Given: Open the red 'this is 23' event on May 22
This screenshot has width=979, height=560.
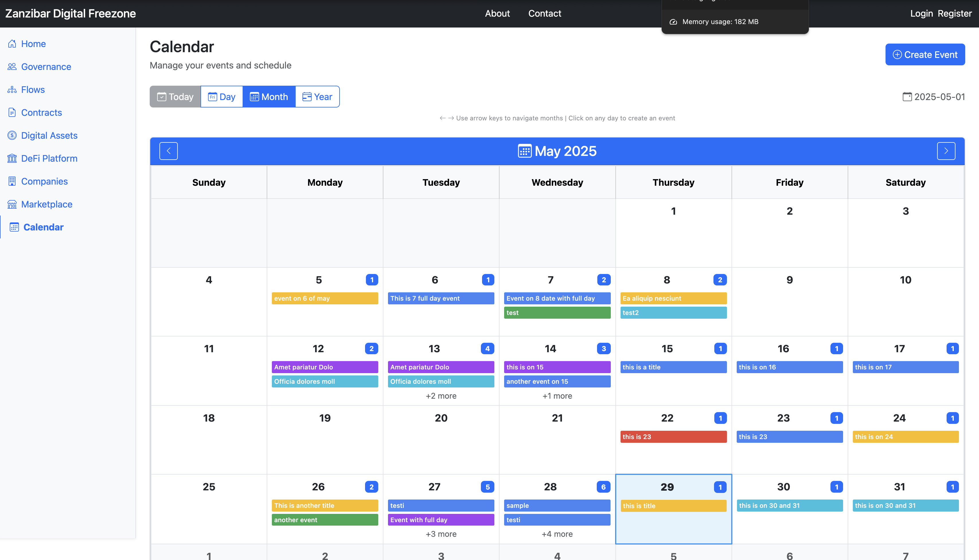Looking at the screenshot, I should click(x=673, y=437).
